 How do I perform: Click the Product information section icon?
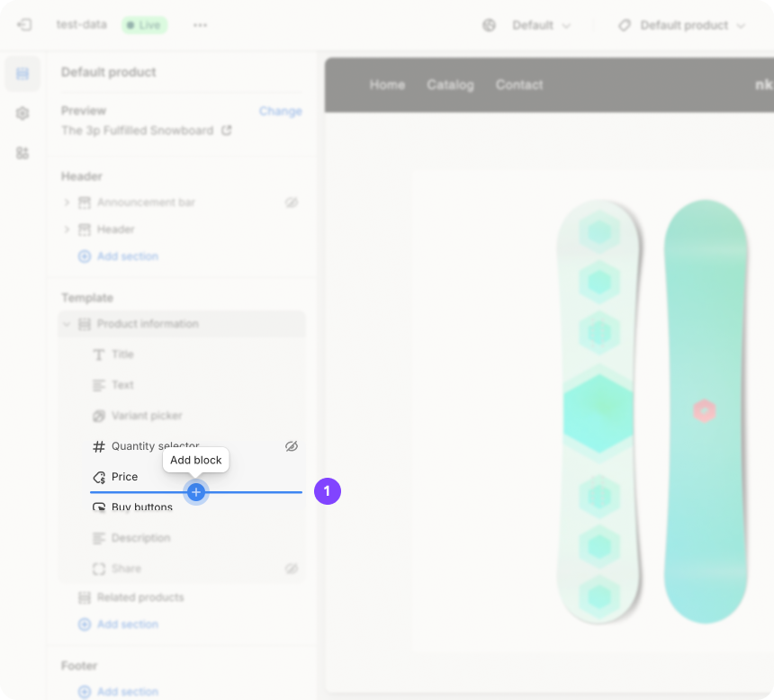85,324
